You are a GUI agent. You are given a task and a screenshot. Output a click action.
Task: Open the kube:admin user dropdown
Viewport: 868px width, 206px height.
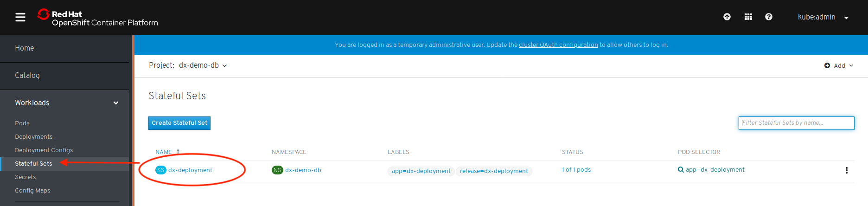pyautogui.click(x=823, y=17)
